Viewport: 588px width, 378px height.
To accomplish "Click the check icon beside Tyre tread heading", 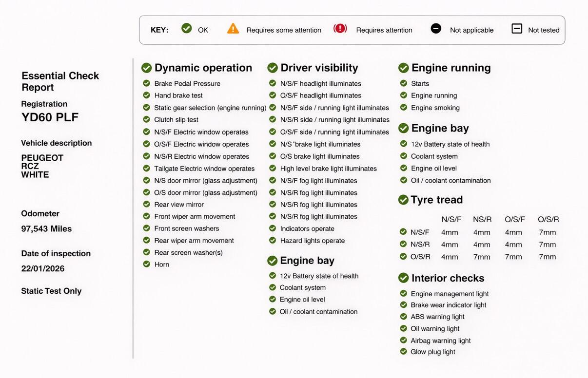I will (x=403, y=200).
